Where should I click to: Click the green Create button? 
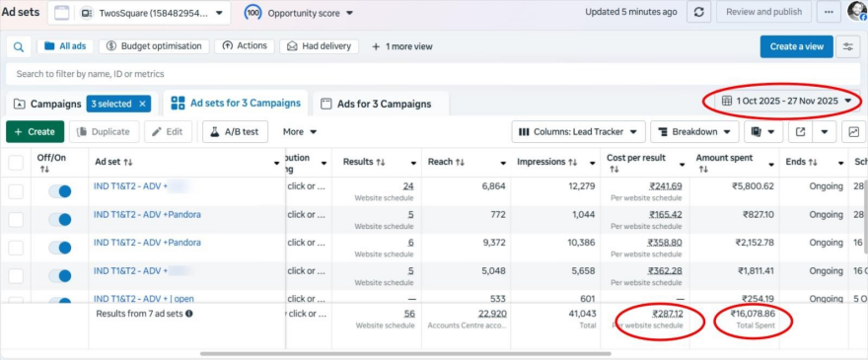pyautogui.click(x=35, y=132)
